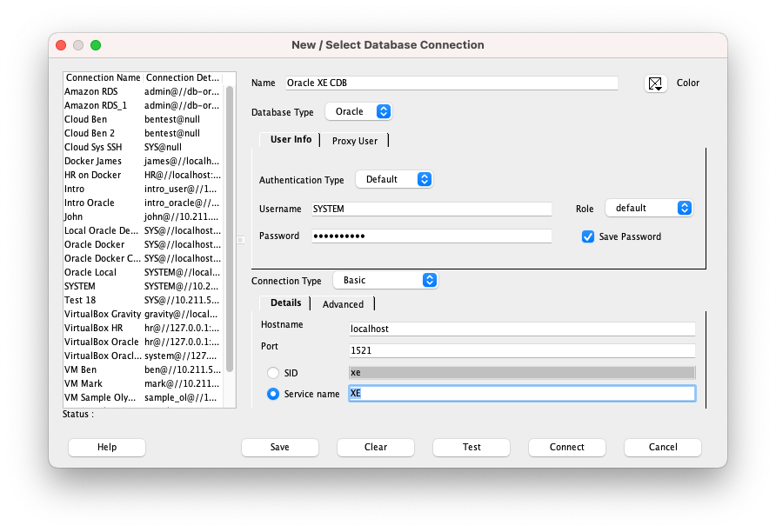The width and height of the screenshot is (776, 532).
Task: Switch to the Proxy User tab
Action: (355, 141)
